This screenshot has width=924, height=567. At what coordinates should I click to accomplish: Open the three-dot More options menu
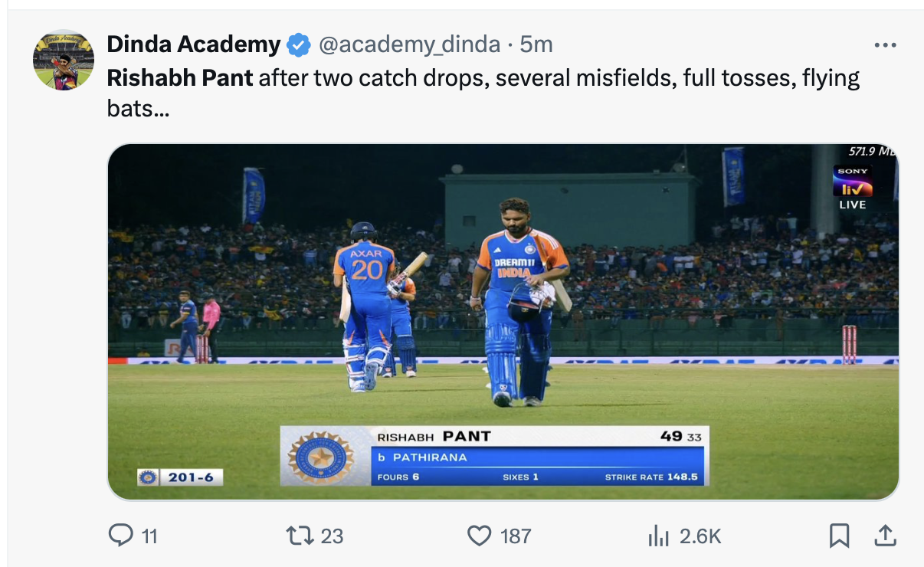885,45
